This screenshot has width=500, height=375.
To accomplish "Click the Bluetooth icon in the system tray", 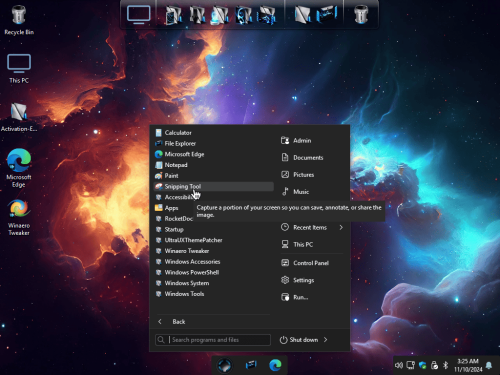I will [x=446, y=365].
